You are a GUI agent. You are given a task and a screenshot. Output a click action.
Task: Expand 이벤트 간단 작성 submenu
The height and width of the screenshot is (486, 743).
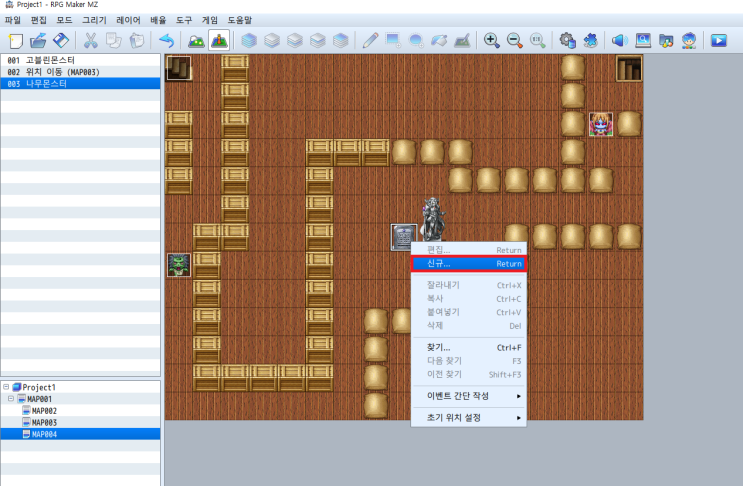click(x=469, y=396)
